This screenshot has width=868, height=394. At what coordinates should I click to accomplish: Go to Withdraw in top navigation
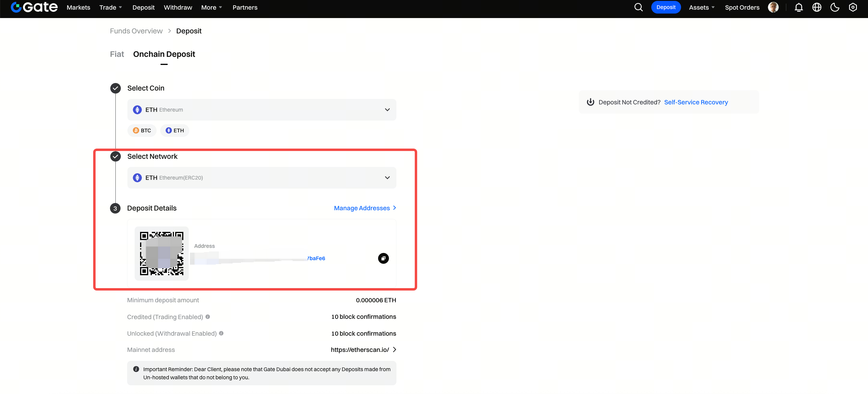tap(178, 8)
